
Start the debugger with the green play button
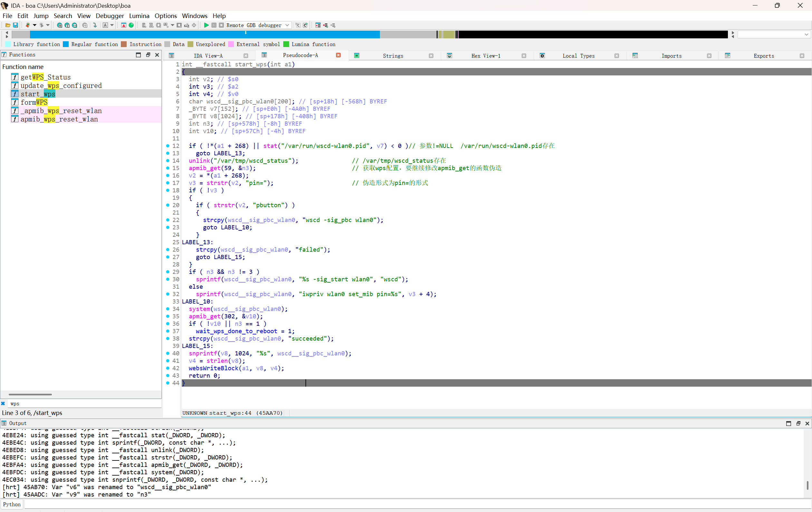click(x=206, y=25)
